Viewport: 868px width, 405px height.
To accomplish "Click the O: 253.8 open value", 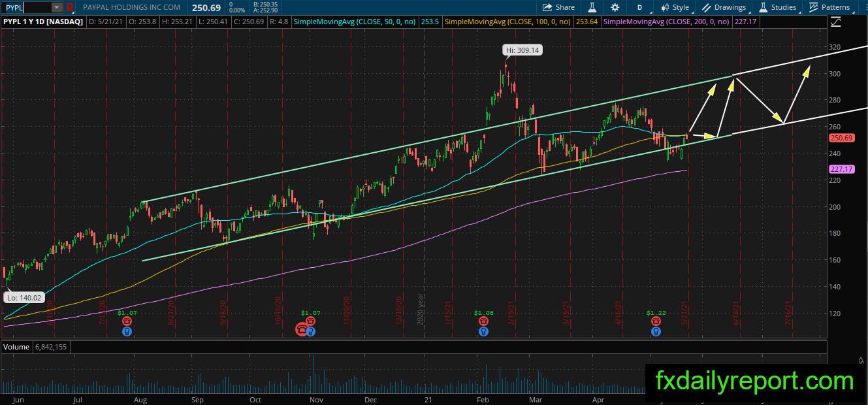I will (x=141, y=22).
